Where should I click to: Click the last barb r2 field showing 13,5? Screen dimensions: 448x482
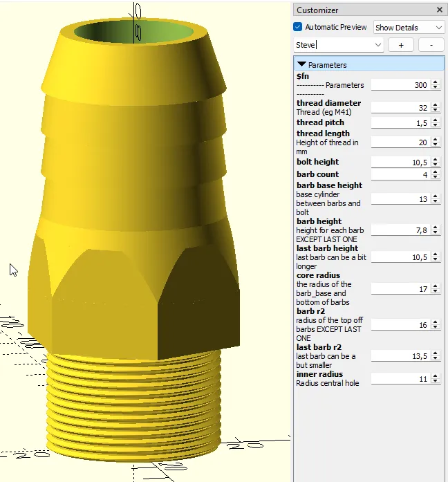pos(400,356)
